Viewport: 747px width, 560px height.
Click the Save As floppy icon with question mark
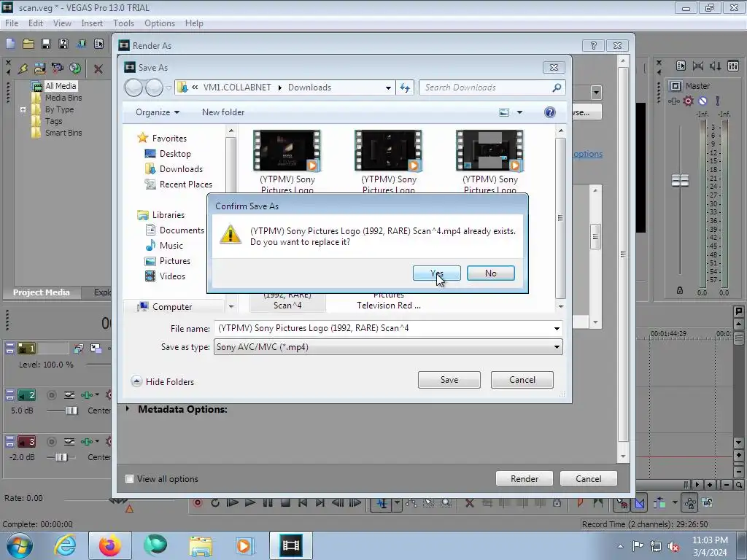pyautogui.click(x=63, y=44)
